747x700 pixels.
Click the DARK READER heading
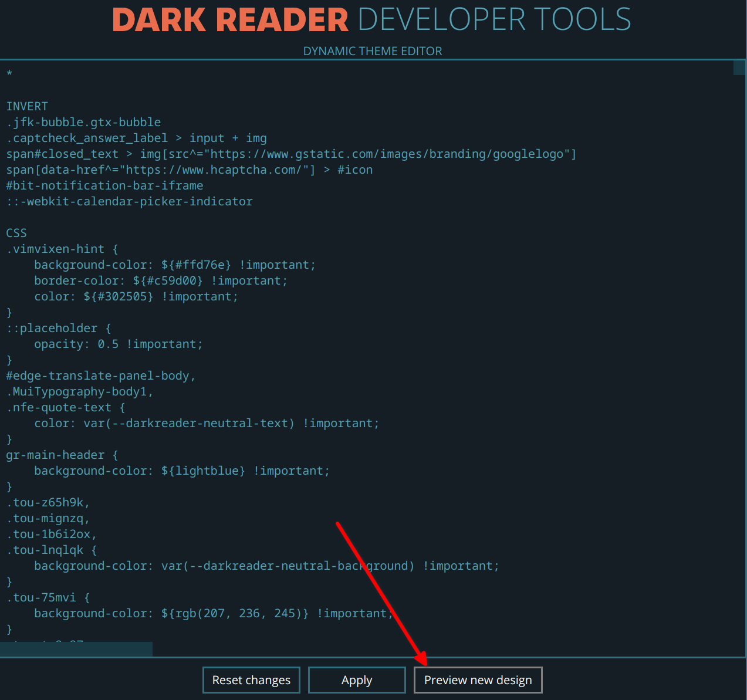click(230, 19)
